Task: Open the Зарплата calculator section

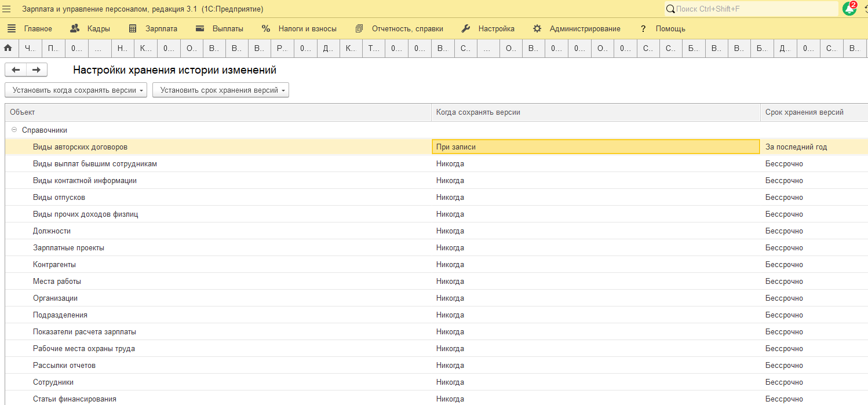Action: pos(153,28)
